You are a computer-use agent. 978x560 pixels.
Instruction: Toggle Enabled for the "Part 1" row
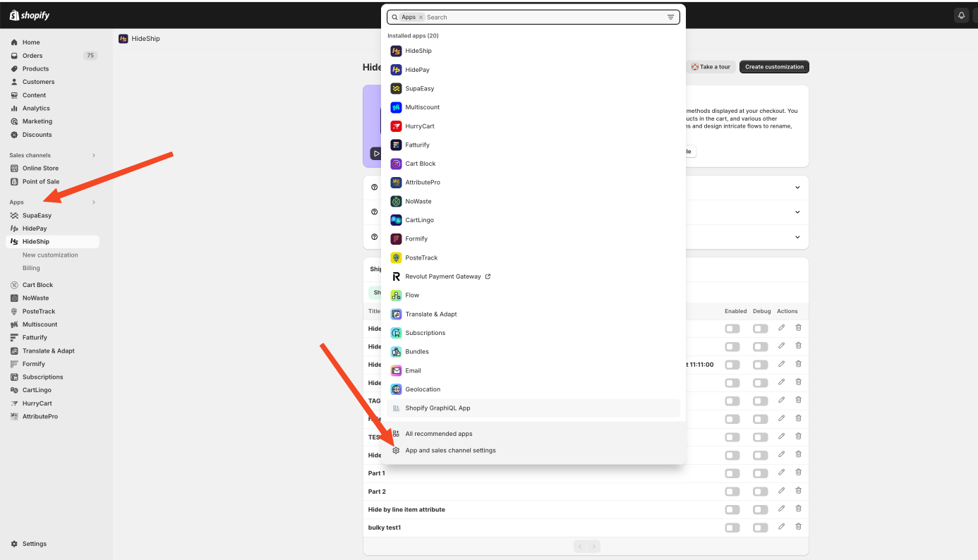click(x=732, y=473)
